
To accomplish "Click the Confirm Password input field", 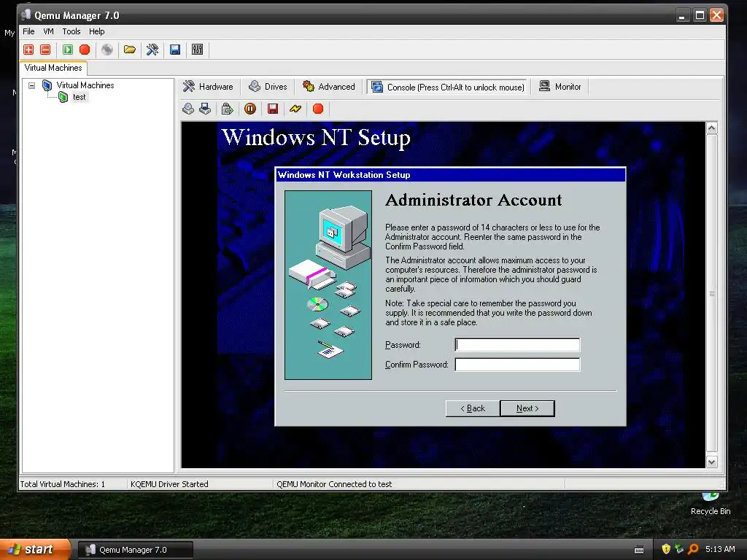I will click(x=517, y=365).
